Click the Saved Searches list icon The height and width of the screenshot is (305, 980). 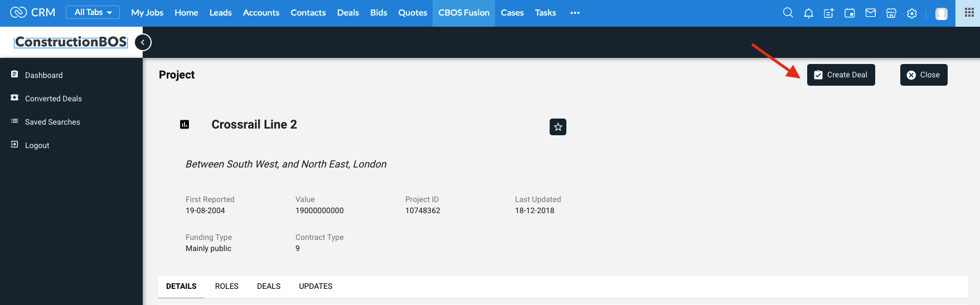point(14,121)
